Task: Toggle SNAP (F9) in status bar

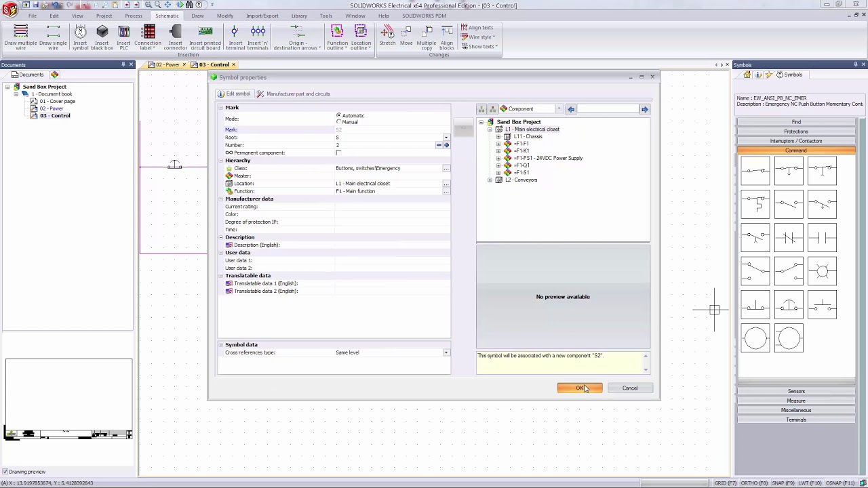Action: 783,483
